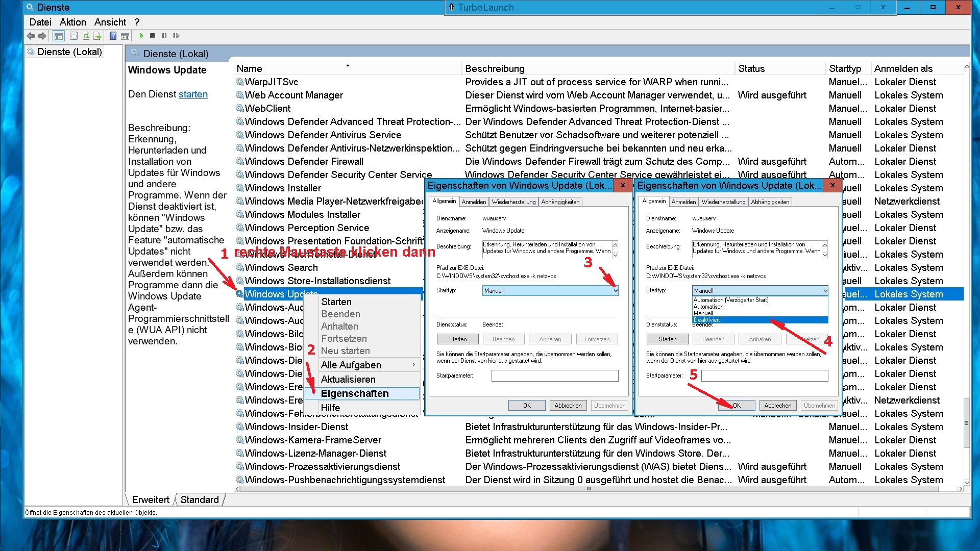Click the Restart Service toolbar icon
Viewport: 980px width, 551px height.
(x=176, y=36)
